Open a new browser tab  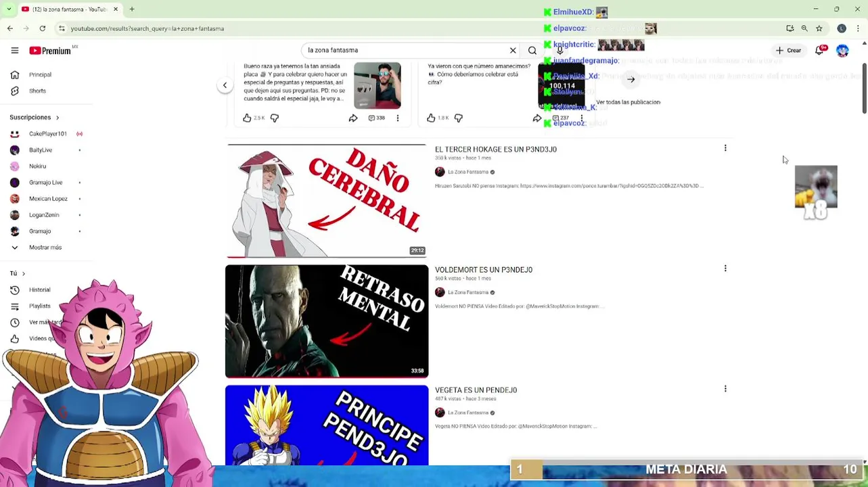132,9
